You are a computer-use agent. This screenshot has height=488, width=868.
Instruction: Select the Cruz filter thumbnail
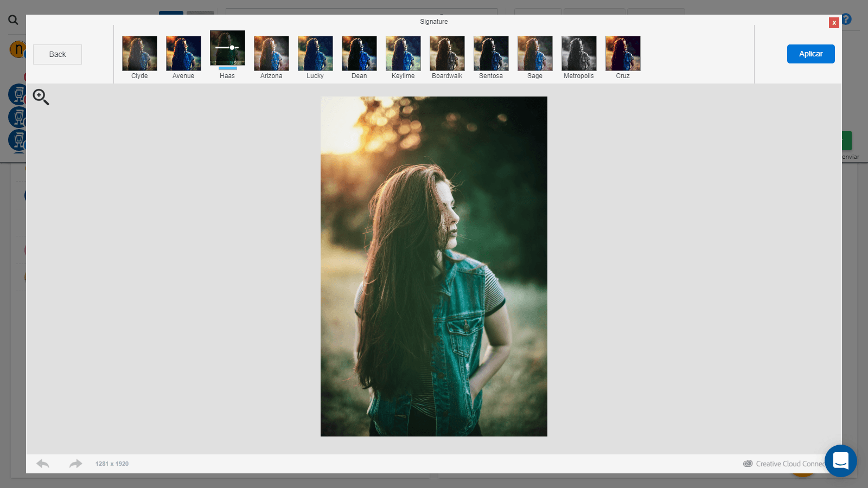pyautogui.click(x=623, y=53)
